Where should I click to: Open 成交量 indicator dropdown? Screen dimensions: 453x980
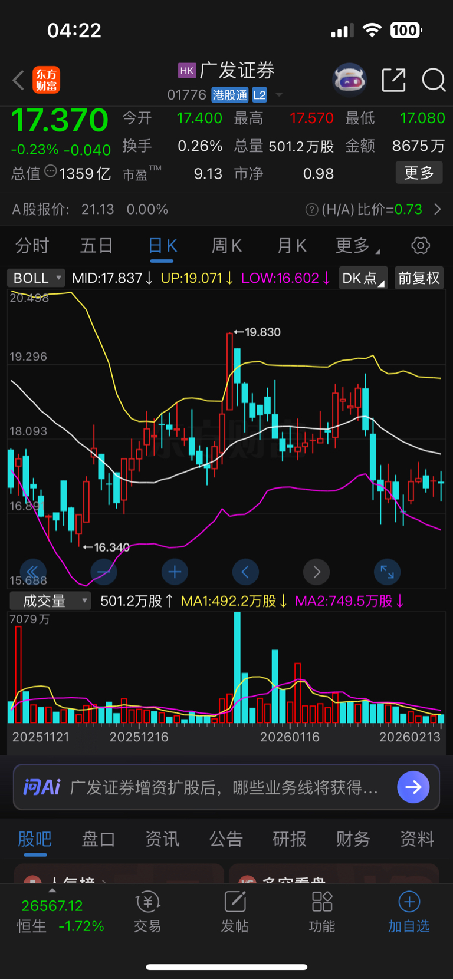(x=50, y=600)
